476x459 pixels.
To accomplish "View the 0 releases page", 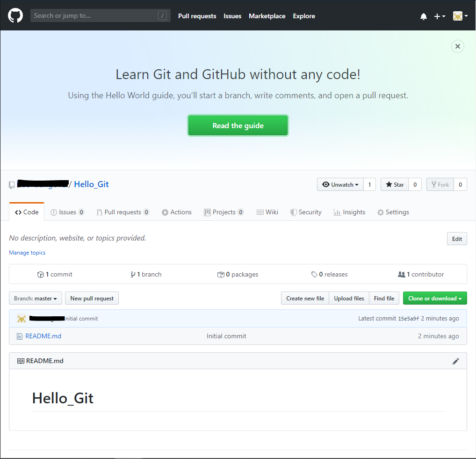I will point(329,274).
